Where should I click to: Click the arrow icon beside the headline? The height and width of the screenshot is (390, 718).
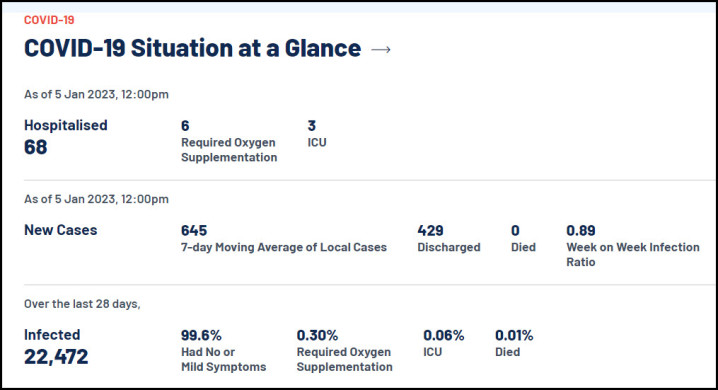381,49
